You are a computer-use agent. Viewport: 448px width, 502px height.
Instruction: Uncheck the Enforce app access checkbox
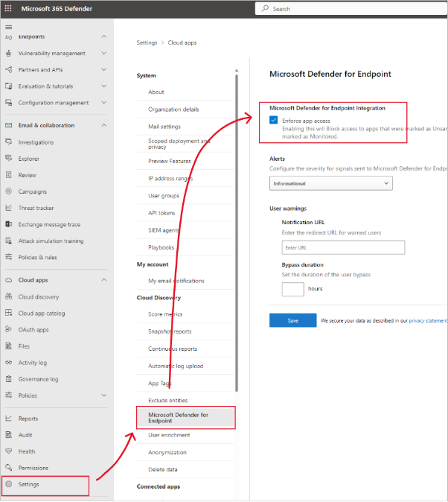pos(275,121)
